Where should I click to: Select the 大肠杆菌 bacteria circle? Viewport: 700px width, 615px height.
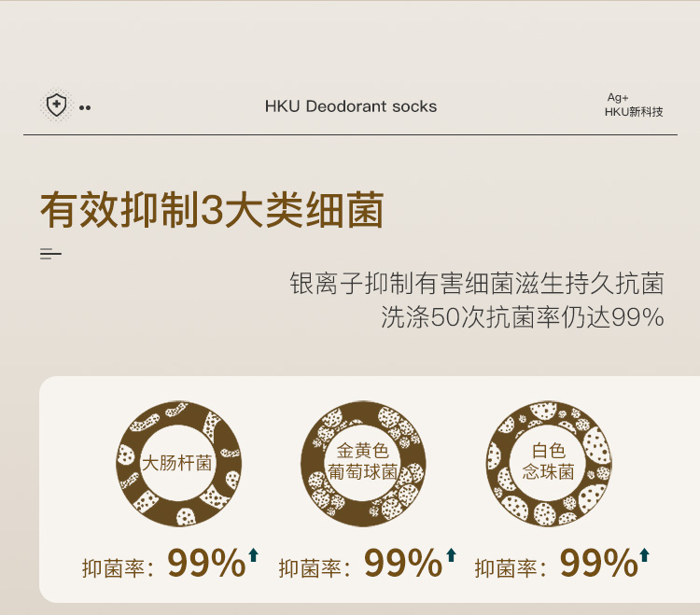[177, 463]
